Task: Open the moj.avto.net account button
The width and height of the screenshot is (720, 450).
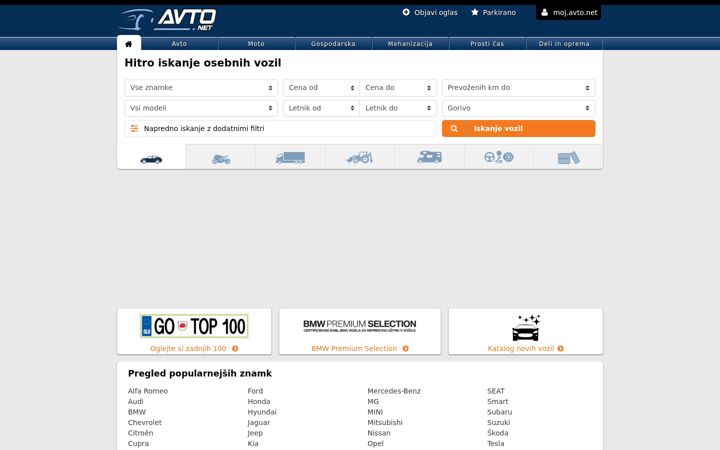Action: [568, 12]
